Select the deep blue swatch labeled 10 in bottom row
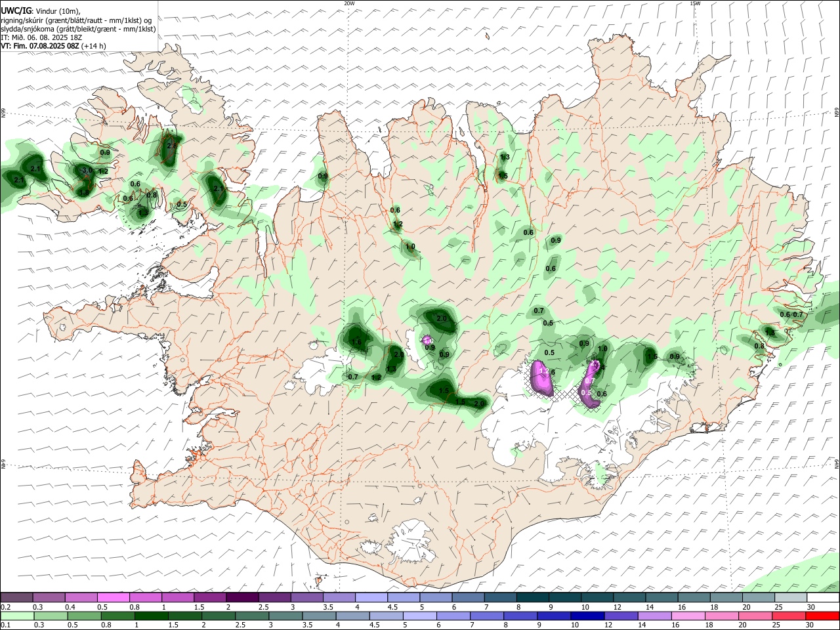The height and width of the screenshot is (630, 840). (x=587, y=616)
